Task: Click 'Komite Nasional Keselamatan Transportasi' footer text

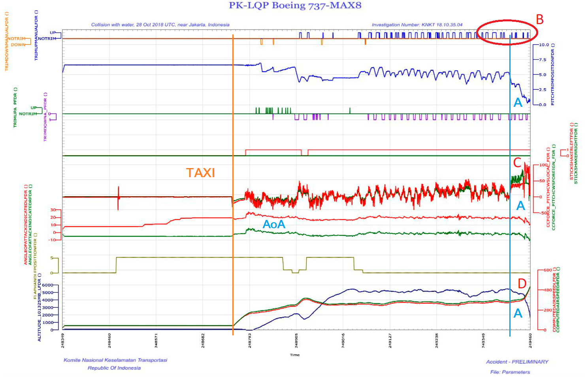Action: 115,360
